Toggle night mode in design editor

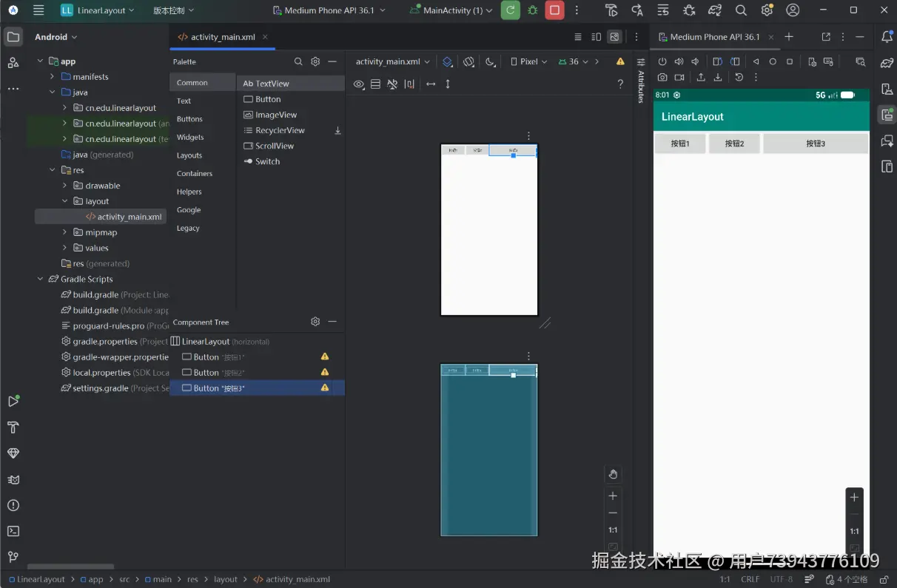[x=489, y=61]
